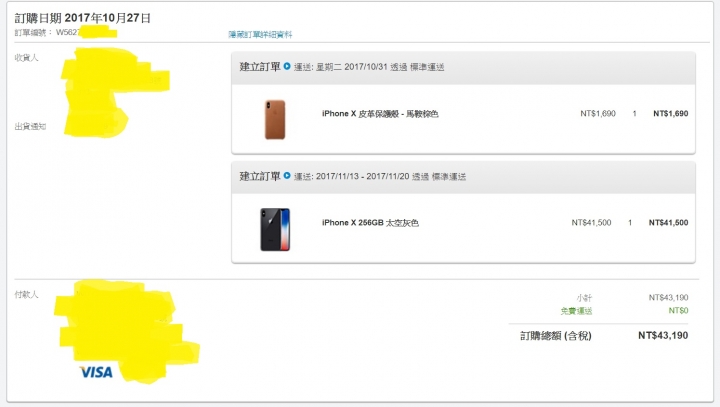This screenshot has width=720, height=407.
Task: Click the 2017/11/13 - 2017/11/20 delivery range
Action: [362, 176]
